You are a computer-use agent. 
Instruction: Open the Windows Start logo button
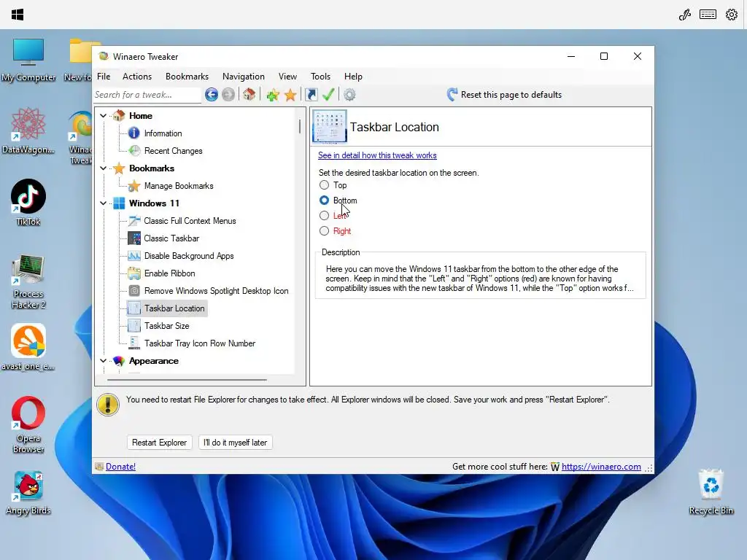coord(18,15)
